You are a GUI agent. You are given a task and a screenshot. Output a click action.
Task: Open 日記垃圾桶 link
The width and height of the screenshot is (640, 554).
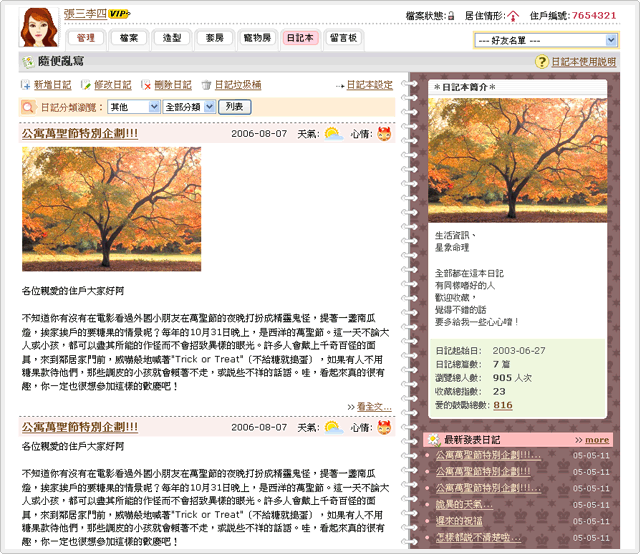point(238,85)
